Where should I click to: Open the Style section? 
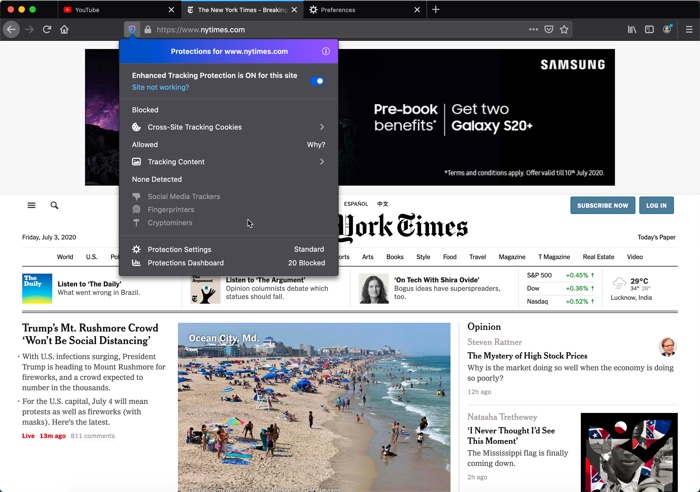point(423,257)
